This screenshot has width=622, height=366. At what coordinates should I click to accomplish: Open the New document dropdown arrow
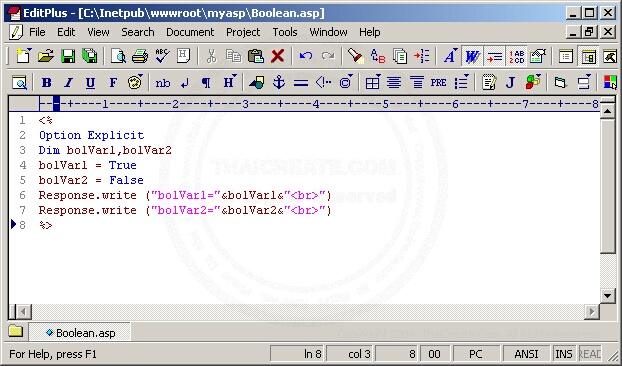click(29, 50)
